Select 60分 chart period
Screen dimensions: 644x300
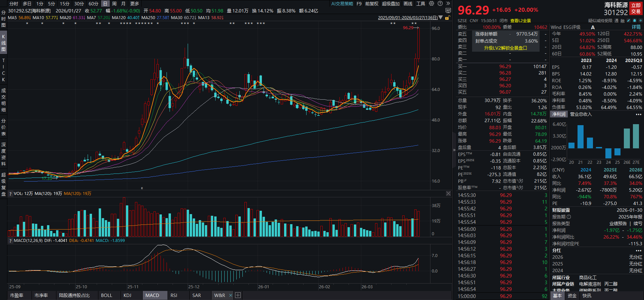pos(93,4)
